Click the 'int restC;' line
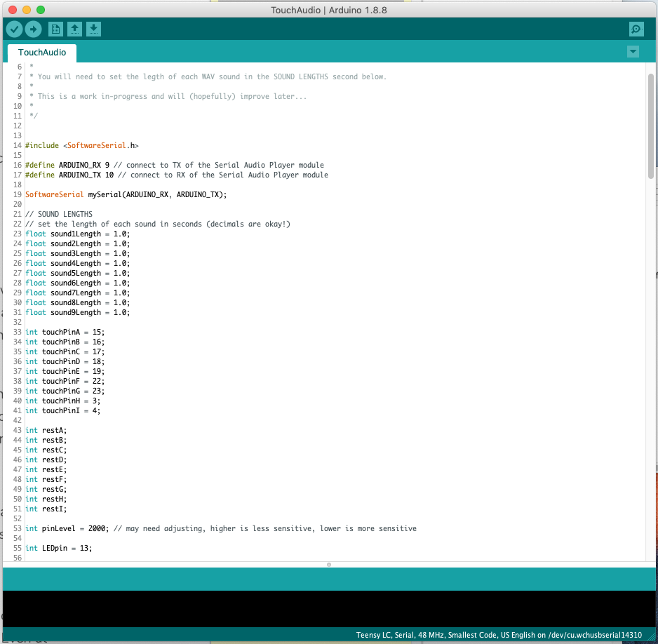Viewport: 658px width, 644px height. pos(46,450)
